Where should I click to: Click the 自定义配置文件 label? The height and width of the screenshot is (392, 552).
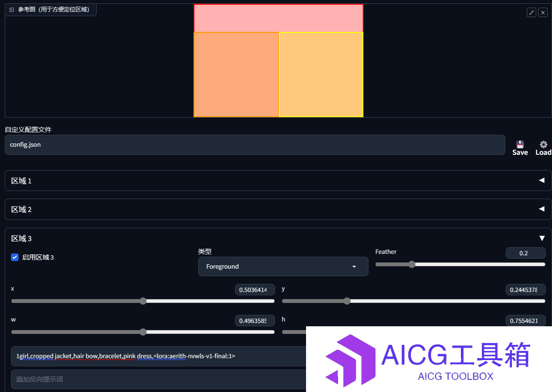(x=28, y=130)
